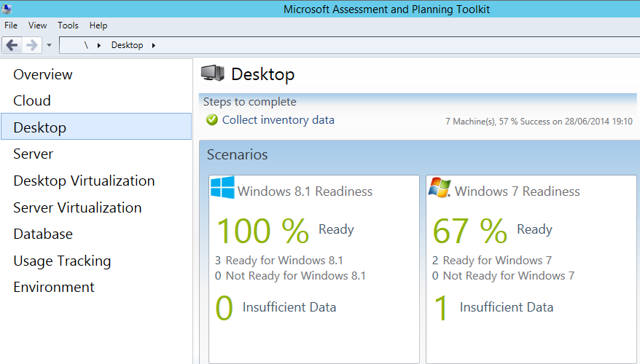This screenshot has width=640, height=364.
Task: Click the green checkmark beside Collect inventory data
Action: [x=212, y=120]
